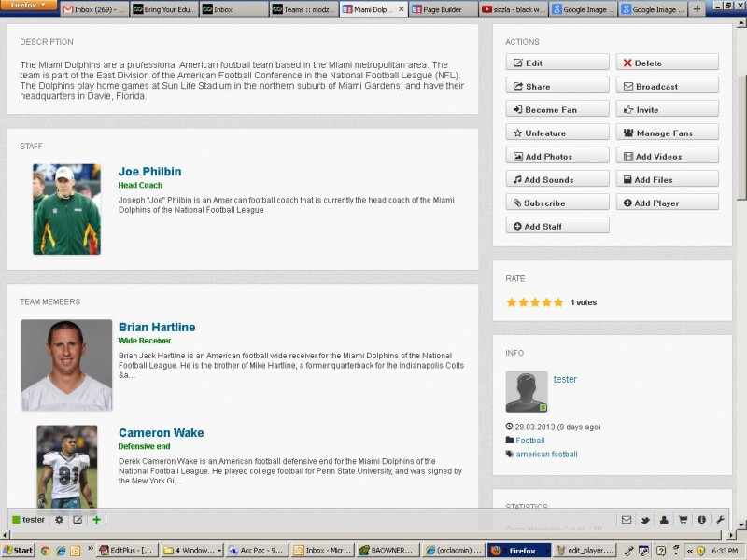Open Joe Philbin's staff profile link
747x560 pixels.
coord(149,172)
